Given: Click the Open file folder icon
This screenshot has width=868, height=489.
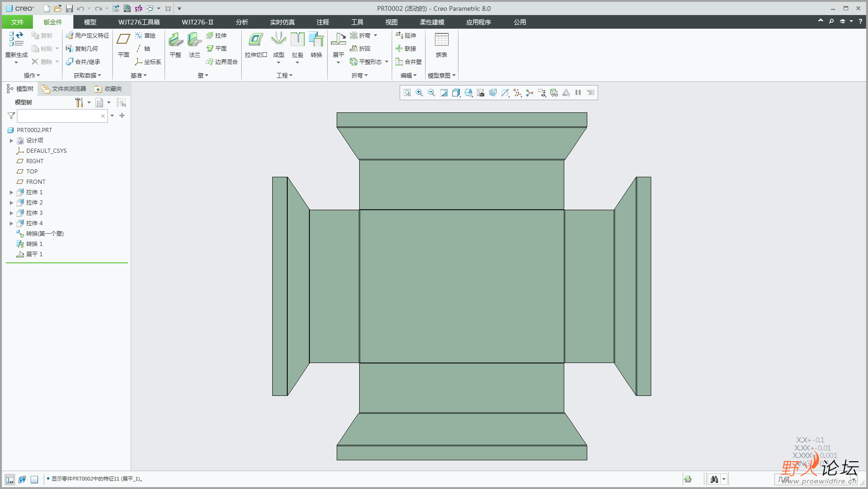Looking at the screenshot, I should click(x=57, y=8).
